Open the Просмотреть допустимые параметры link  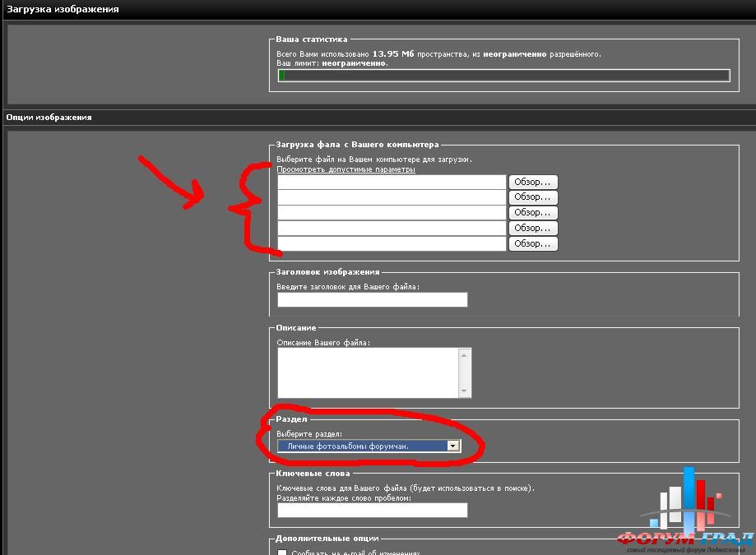346,169
